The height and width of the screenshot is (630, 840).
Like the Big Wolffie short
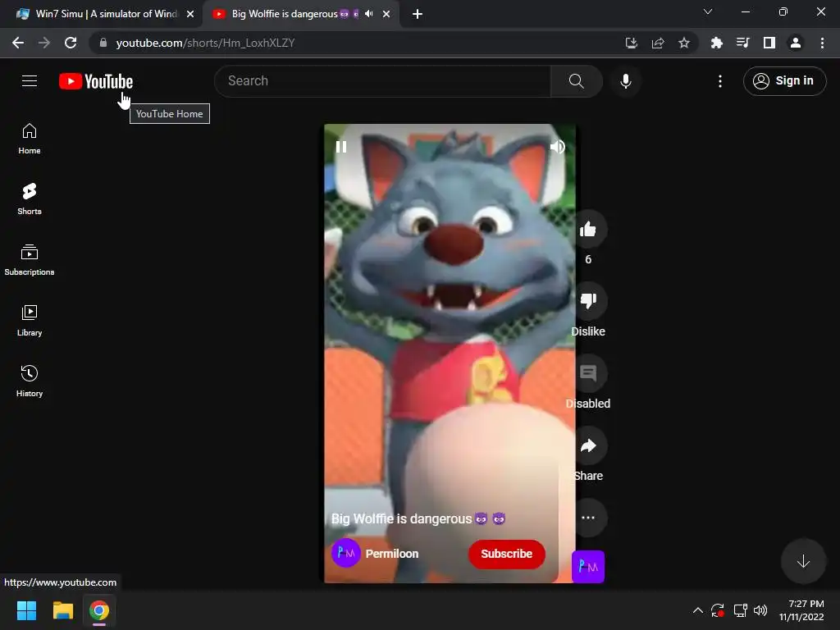pyautogui.click(x=588, y=230)
